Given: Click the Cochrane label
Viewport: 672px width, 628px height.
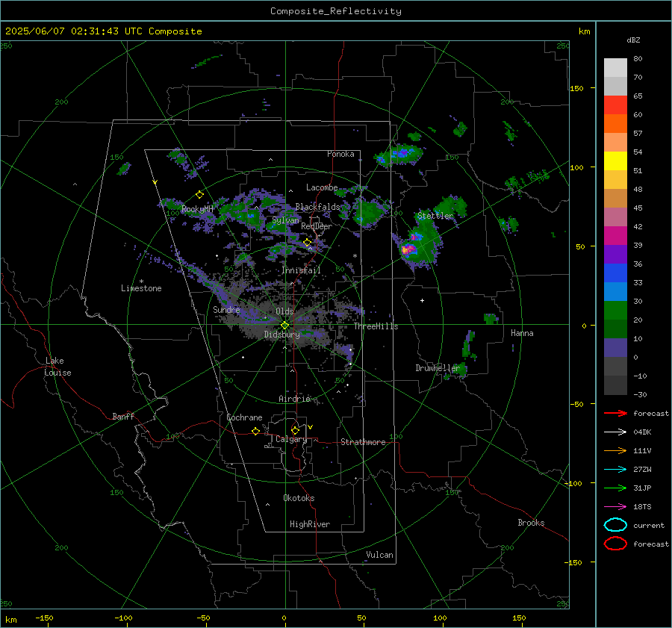Looking at the screenshot, I should 244,417.
